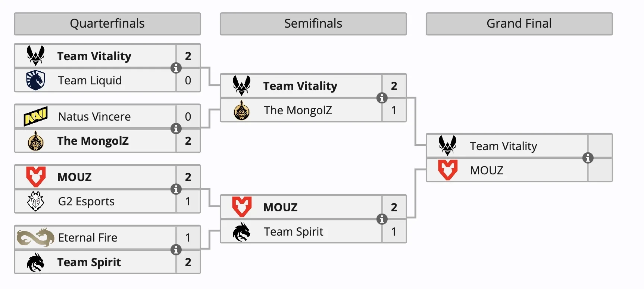Select the Quarterfinals column header

(107, 24)
